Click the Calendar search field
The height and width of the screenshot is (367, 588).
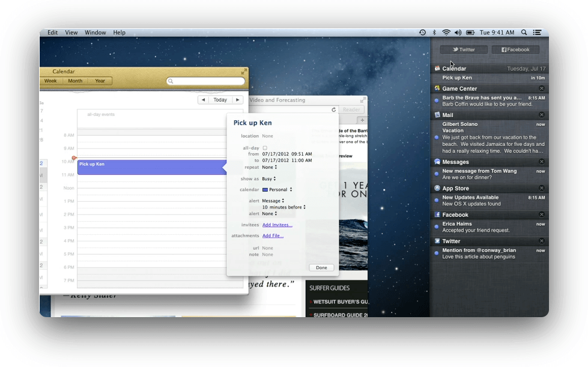point(205,81)
